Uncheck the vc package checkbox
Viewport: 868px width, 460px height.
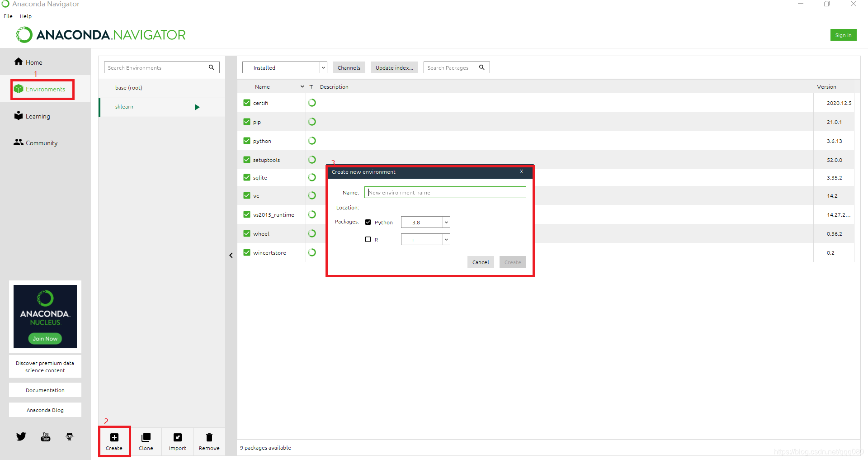tap(247, 195)
